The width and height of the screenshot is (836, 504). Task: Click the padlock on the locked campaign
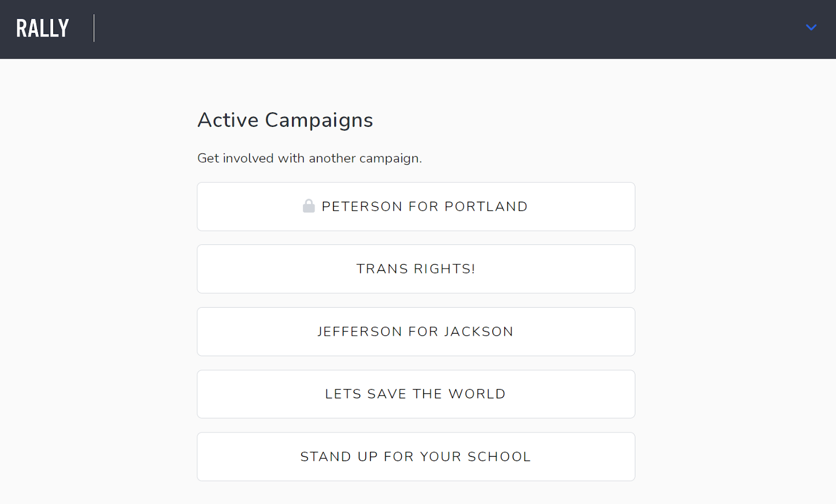[x=309, y=206]
